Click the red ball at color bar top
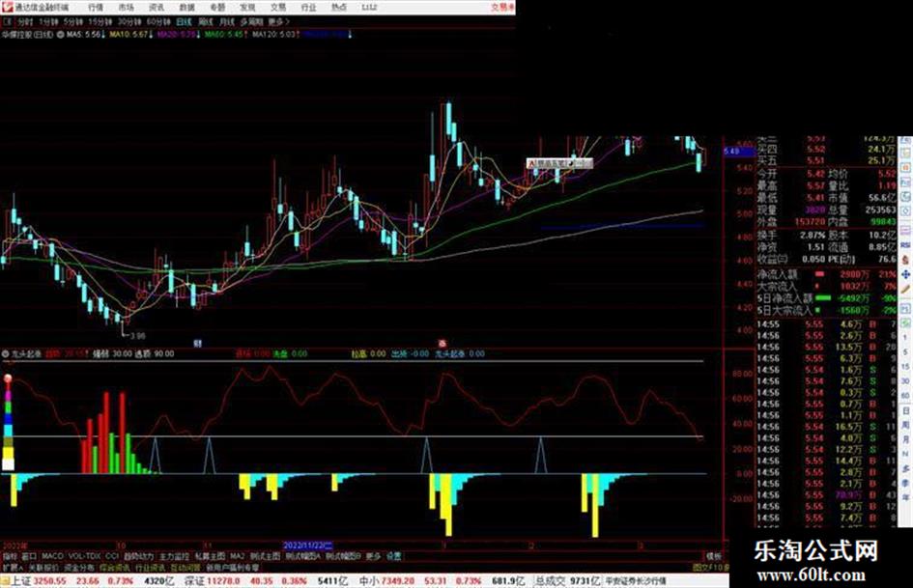Image resolution: width=913 pixels, height=588 pixels. point(8,379)
